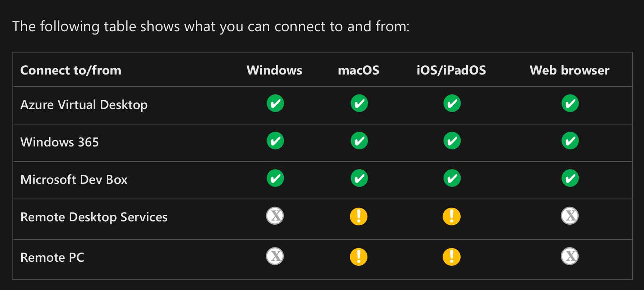
Task: Click the Azure Virtual Desktop Windows checkmark icon
Action: 275,104
